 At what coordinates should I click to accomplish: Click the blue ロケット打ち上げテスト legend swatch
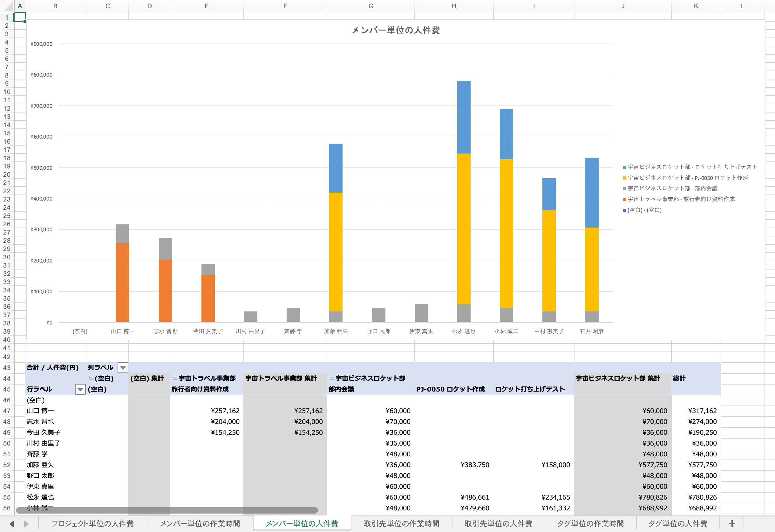(x=624, y=167)
